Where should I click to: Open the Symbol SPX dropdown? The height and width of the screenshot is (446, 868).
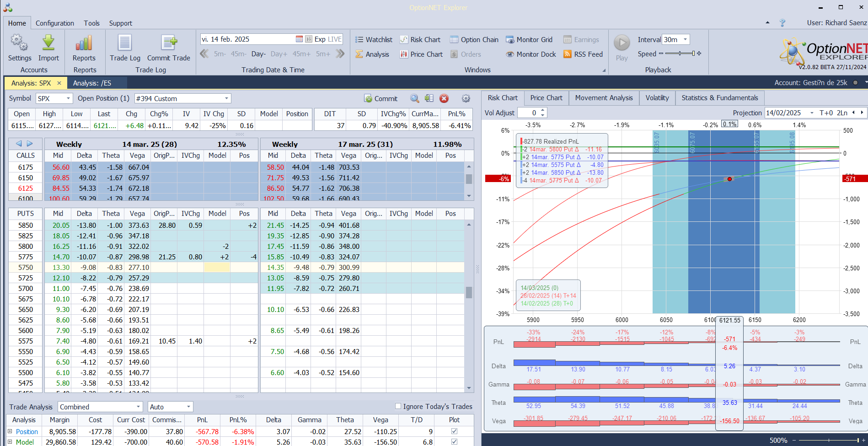tap(68, 98)
